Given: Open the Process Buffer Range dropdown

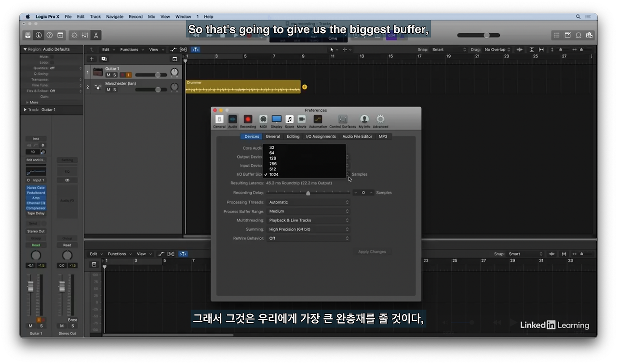Looking at the screenshot, I should 308,211.
